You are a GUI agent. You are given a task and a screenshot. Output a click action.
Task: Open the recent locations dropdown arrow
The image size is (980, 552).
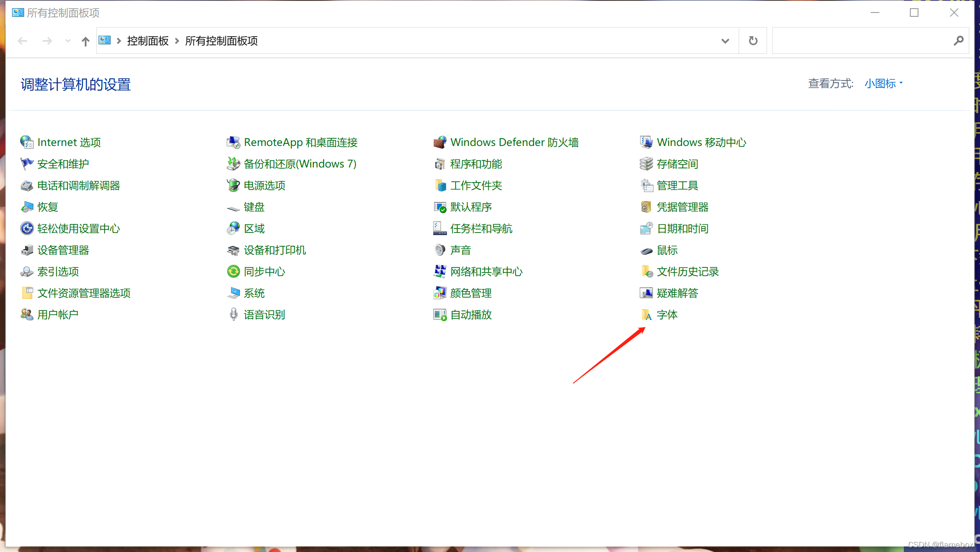pos(68,41)
